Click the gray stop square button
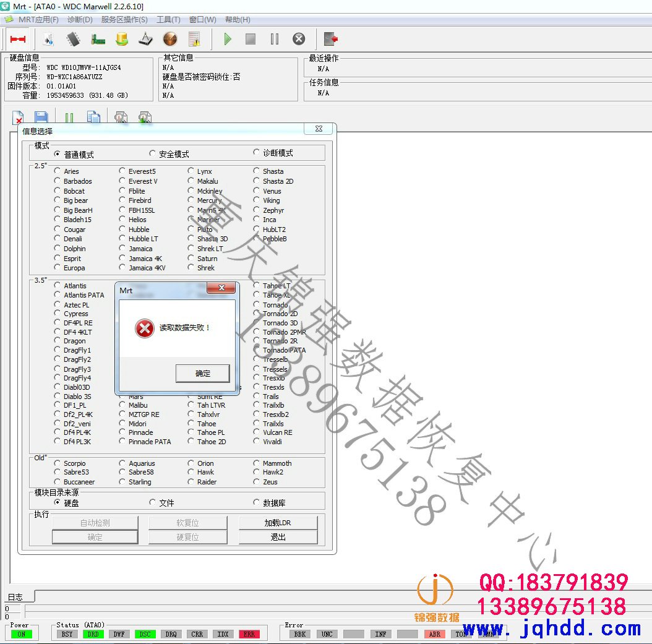The image size is (652, 644). 251,39
